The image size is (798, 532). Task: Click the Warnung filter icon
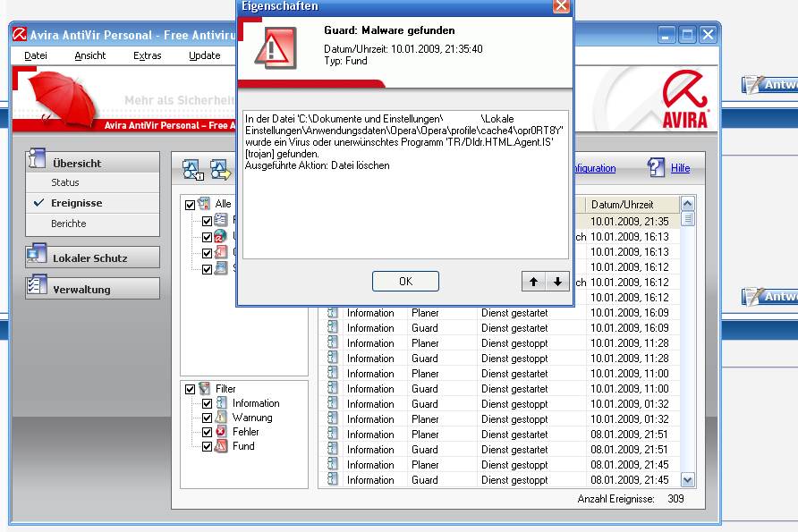pyautogui.click(x=221, y=417)
